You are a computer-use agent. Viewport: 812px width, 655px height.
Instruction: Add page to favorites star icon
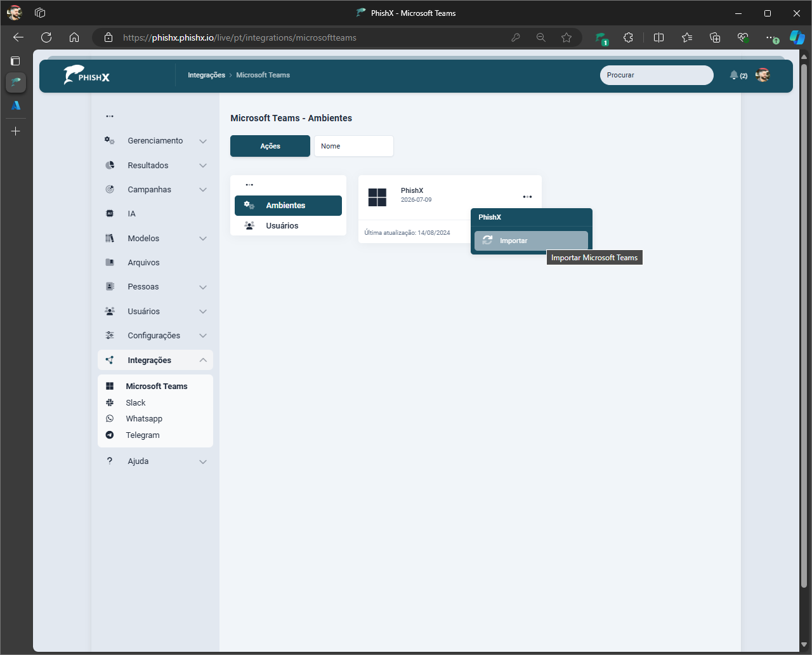(x=566, y=37)
